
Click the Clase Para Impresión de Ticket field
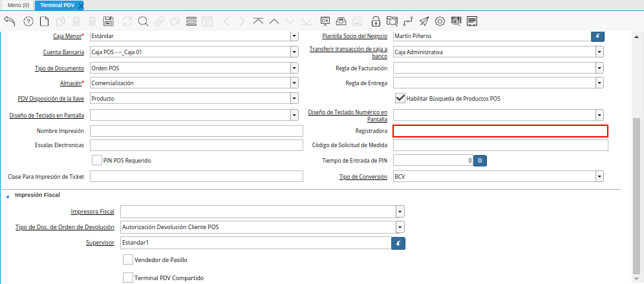[x=197, y=177]
